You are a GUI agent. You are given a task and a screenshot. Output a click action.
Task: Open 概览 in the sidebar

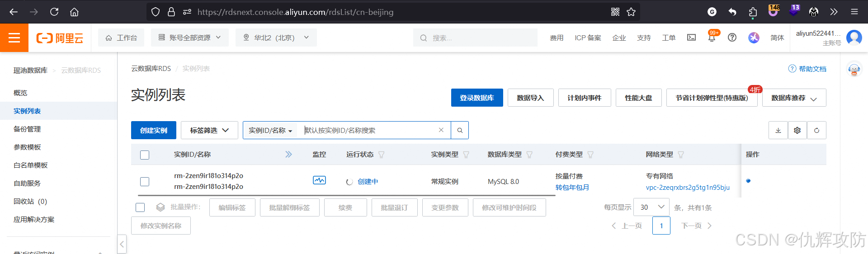tap(20, 93)
